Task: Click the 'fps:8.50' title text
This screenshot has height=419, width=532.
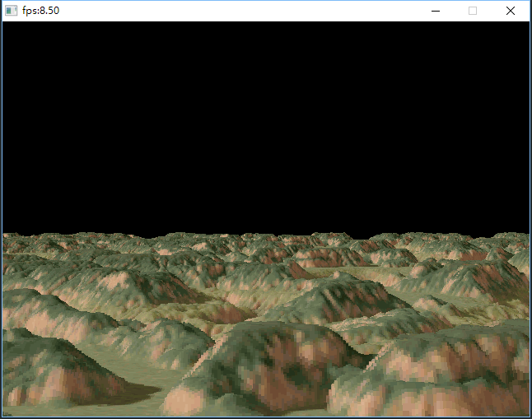Action: pos(40,11)
